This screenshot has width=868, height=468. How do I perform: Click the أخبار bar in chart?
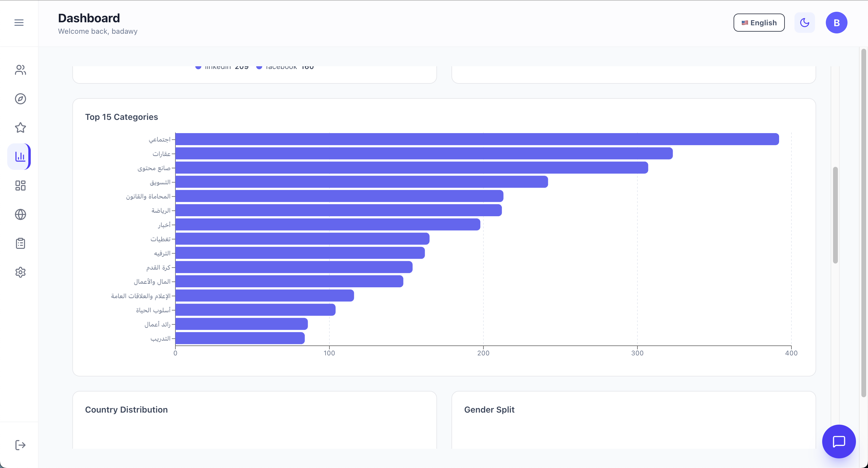coord(328,225)
